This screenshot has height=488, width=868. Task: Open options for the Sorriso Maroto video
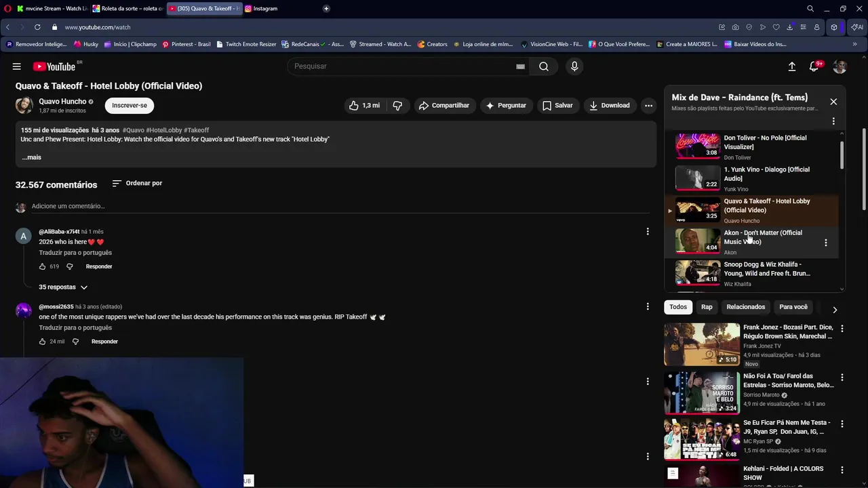pos(842,378)
